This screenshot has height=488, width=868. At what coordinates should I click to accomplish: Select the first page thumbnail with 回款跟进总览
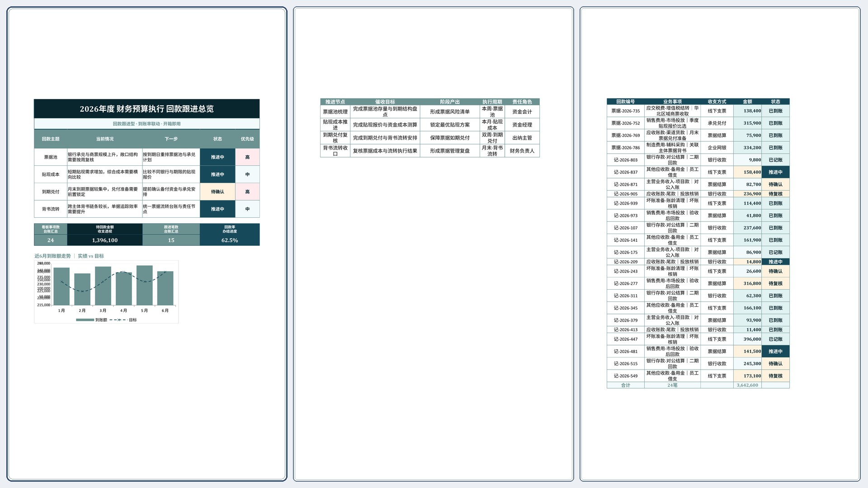point(146,244)
